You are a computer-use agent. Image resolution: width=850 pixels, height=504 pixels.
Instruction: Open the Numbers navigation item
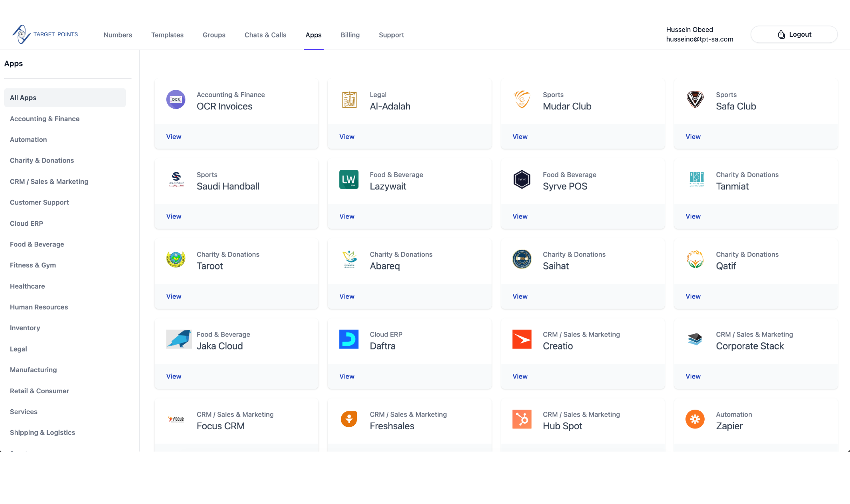[x=118, y=35]
